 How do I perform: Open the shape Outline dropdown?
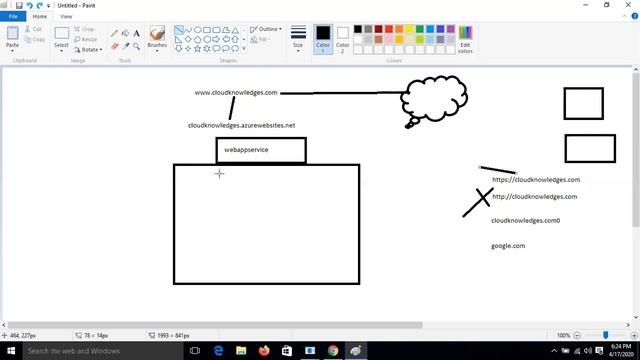pyautogui.click(x=266, y=29)
